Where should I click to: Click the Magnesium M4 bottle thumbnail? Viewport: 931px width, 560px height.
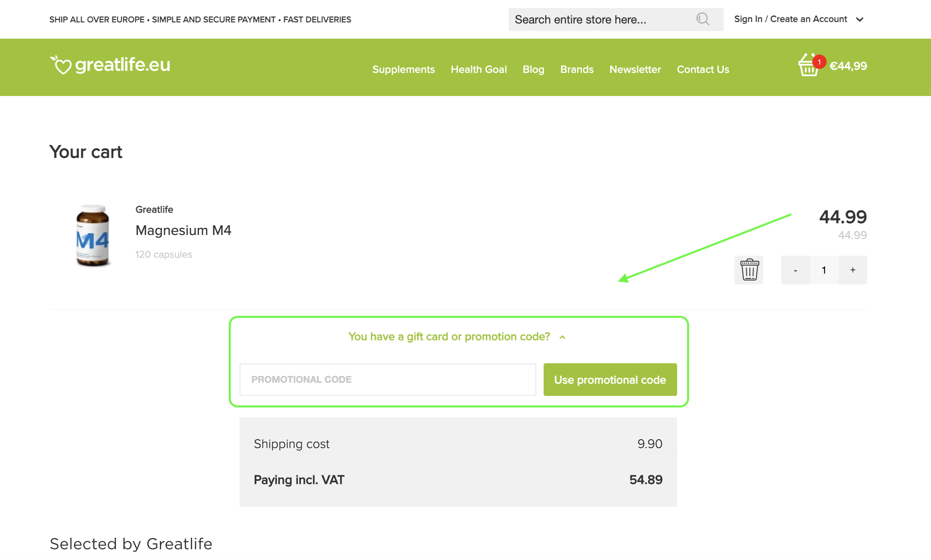tap(92, 236)
